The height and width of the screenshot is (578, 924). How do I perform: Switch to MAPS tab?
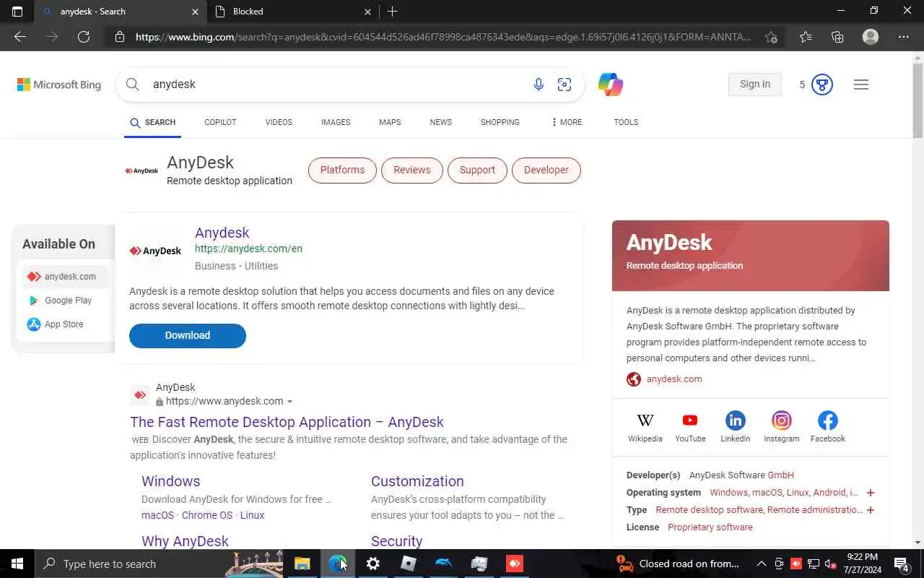tap(390, 122)
